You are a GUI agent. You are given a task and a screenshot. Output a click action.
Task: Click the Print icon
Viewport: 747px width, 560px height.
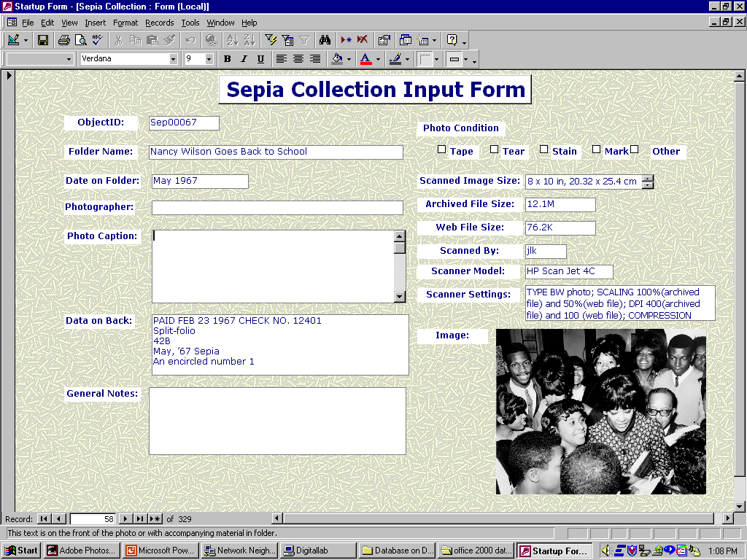coord(64,40)
